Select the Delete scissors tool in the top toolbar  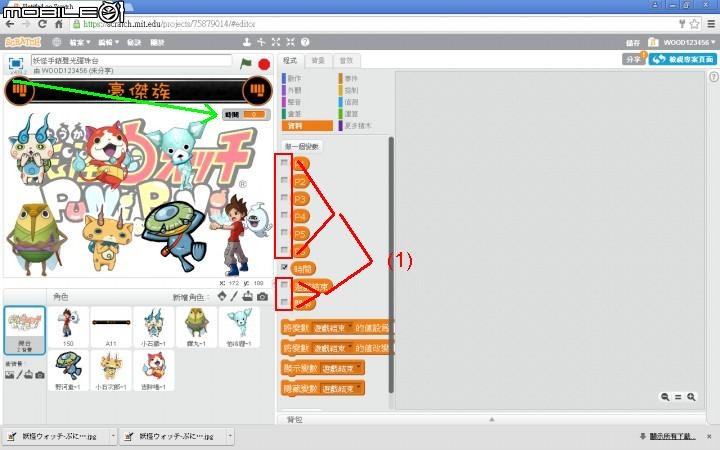click(261, 42)
